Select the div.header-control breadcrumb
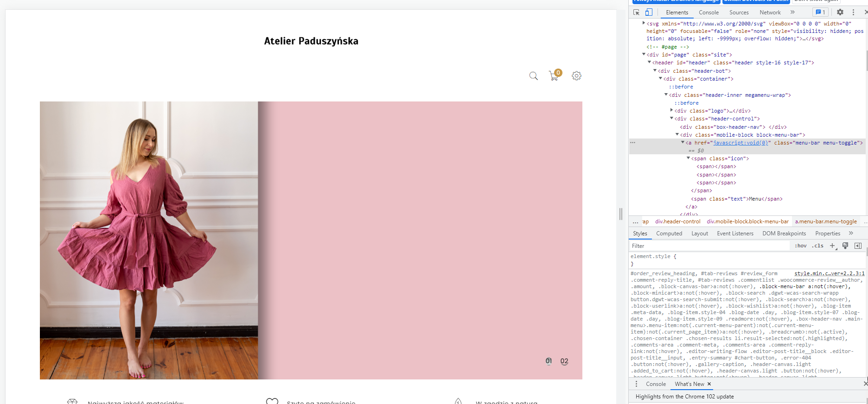Screen dimensions: 868x404 click(x=677, y=221)
